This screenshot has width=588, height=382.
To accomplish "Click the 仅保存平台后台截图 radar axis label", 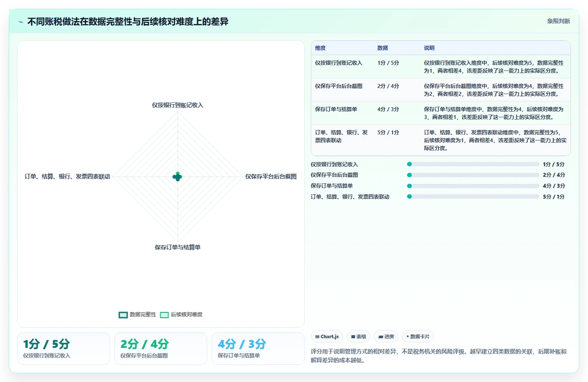I will point(271,177).
